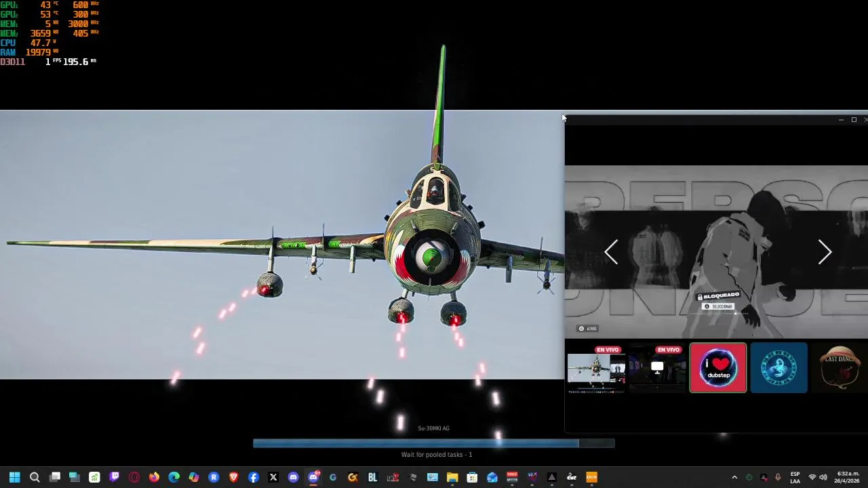
Task: Open X app from the taskbar
Action: coord(273,477)
